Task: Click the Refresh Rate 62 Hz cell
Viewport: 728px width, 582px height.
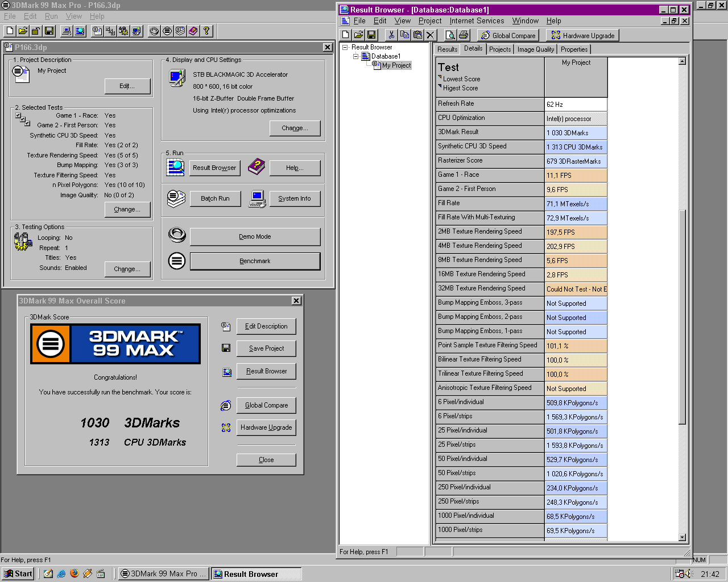Action: coord(576,105)
